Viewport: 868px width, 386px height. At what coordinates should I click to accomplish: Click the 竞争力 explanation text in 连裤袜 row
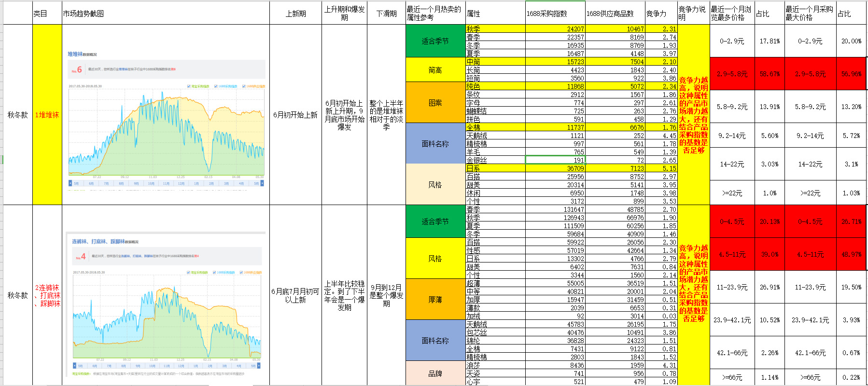[x=693, y=283]
